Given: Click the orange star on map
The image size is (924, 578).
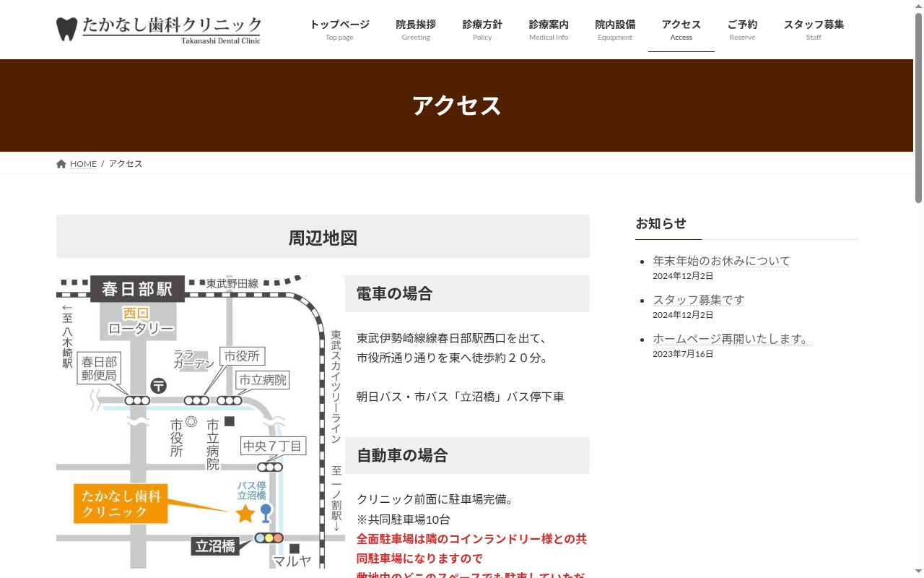Looking at the screenshot, I should point(245,513).
